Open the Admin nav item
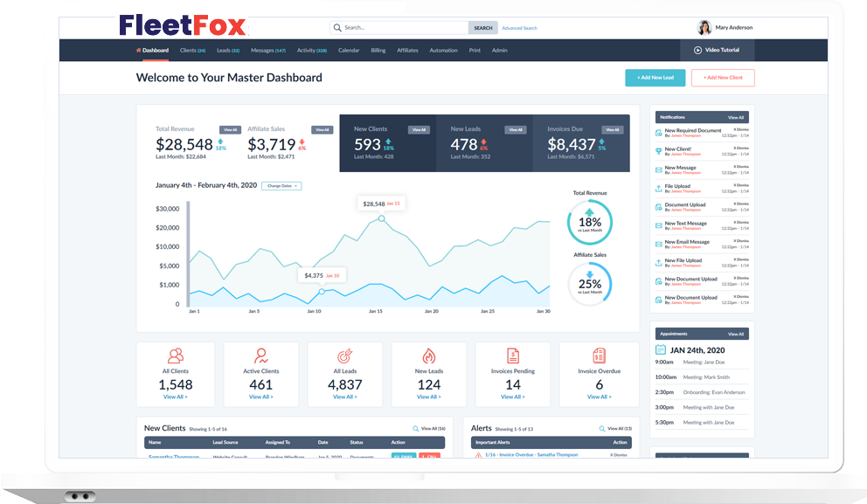Screen dimensions: 867x504 coord(500,51)
